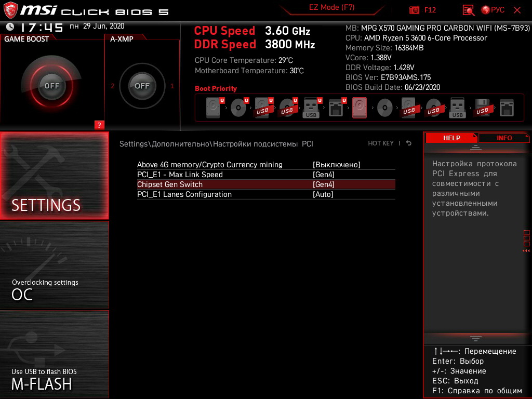
Task: Click the F12 screenshot camera icon
Action: (x=414, y=10)
